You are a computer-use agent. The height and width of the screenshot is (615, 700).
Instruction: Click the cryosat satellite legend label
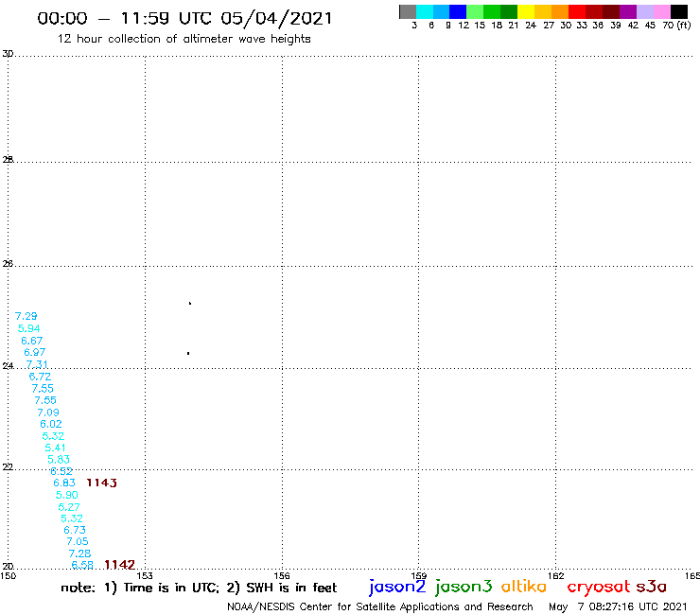599,587
